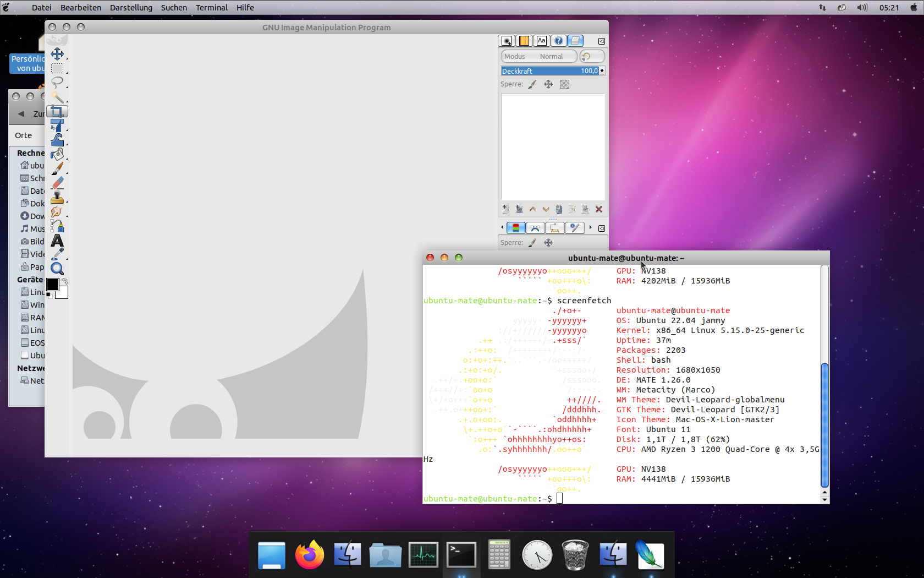Select the Crop tool
Viewport: 924px width, 578px height.
(57, 112)
